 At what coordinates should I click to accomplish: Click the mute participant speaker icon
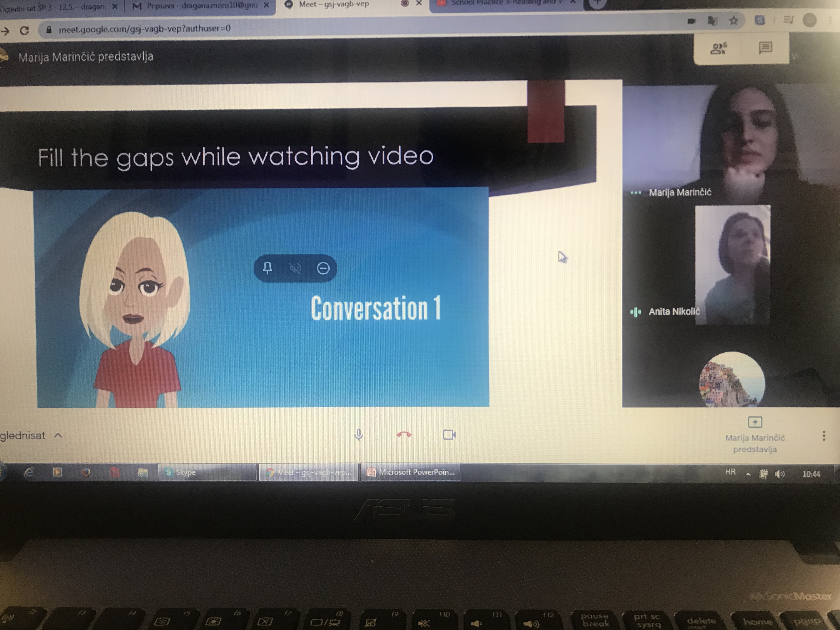pyautogui.click(x=295, y=269)
